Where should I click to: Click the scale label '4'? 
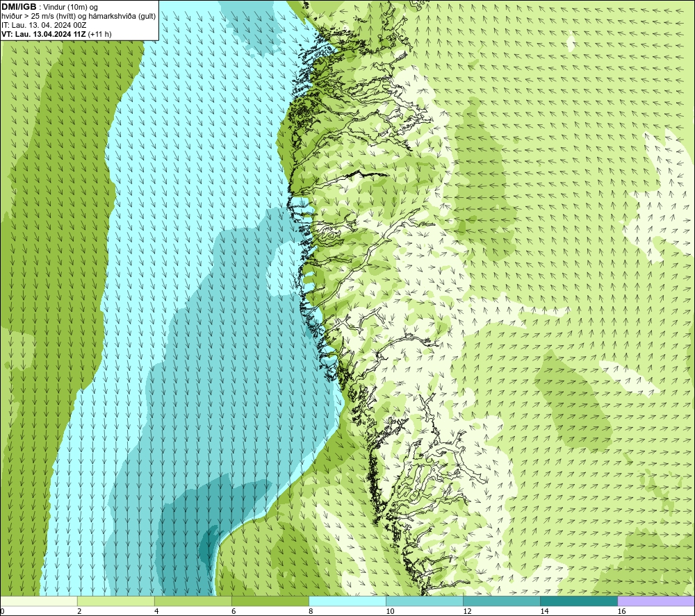point(156,612)
